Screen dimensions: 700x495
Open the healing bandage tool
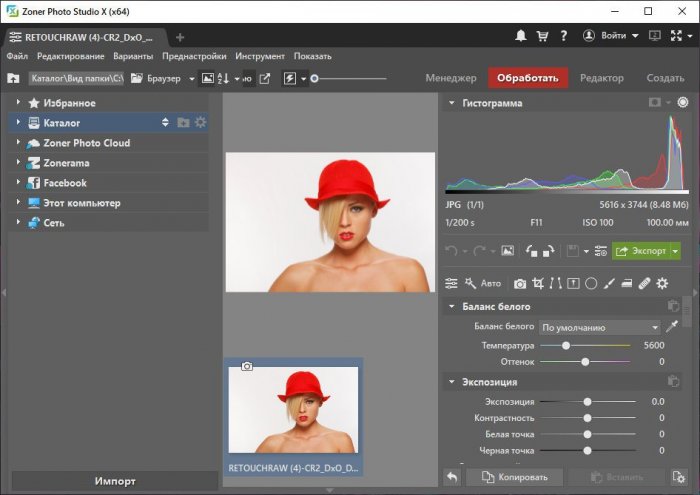pos(644,284)
